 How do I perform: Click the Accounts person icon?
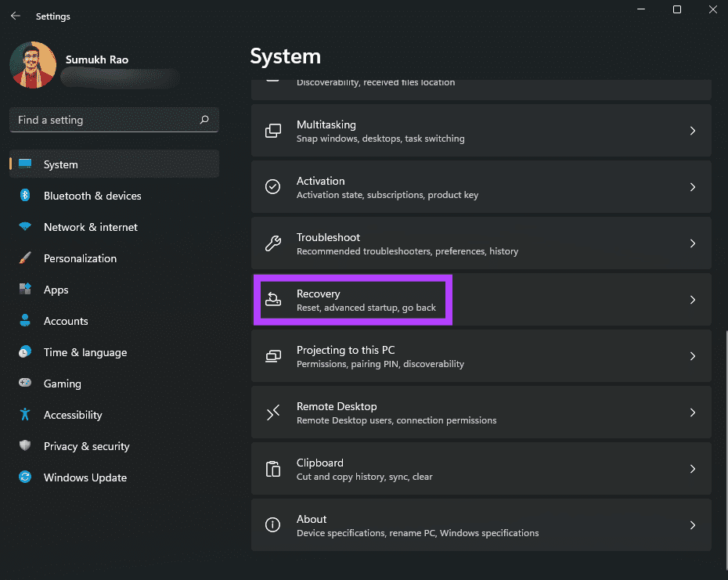25,320
